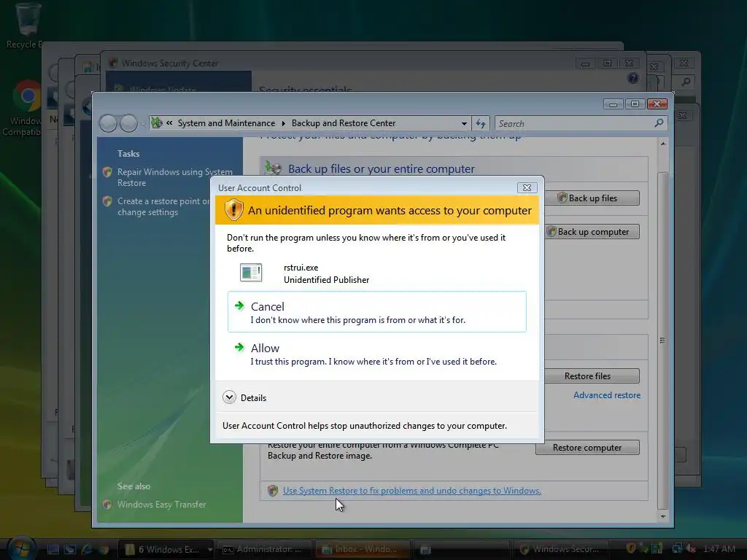Maximize the Backup and Restore Center window
Viewport: 747px width, 560px height.
tap(635, 104)
